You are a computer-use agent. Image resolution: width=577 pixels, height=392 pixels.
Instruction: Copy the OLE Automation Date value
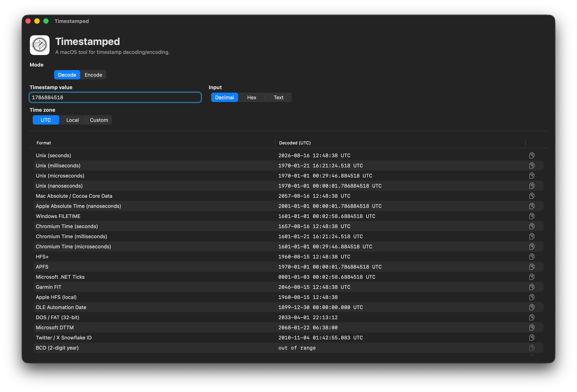pos(532,307)
